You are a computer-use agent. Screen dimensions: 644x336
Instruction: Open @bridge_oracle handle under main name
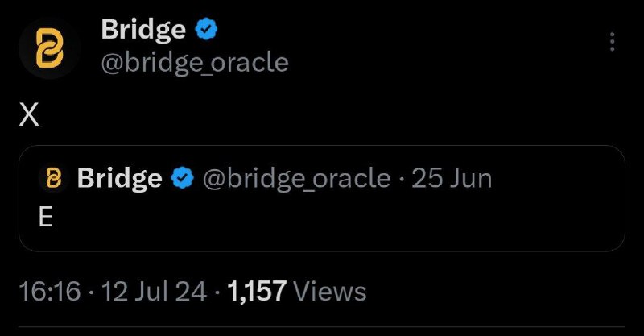coord(195,63)
